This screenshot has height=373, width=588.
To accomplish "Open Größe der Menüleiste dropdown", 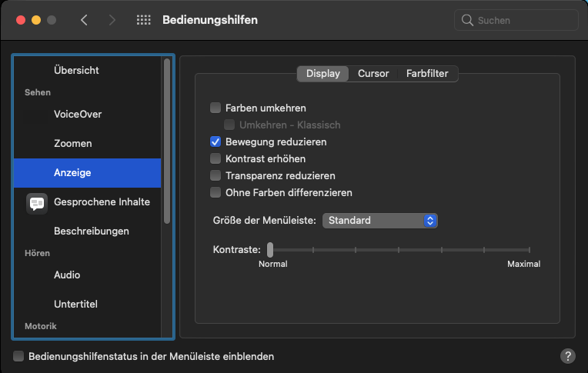I will tap(380, 221).
